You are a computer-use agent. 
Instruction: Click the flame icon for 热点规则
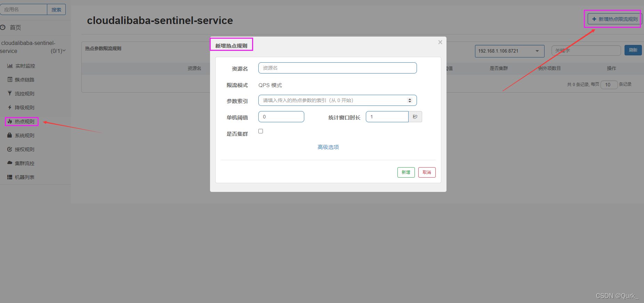[10, 122]
